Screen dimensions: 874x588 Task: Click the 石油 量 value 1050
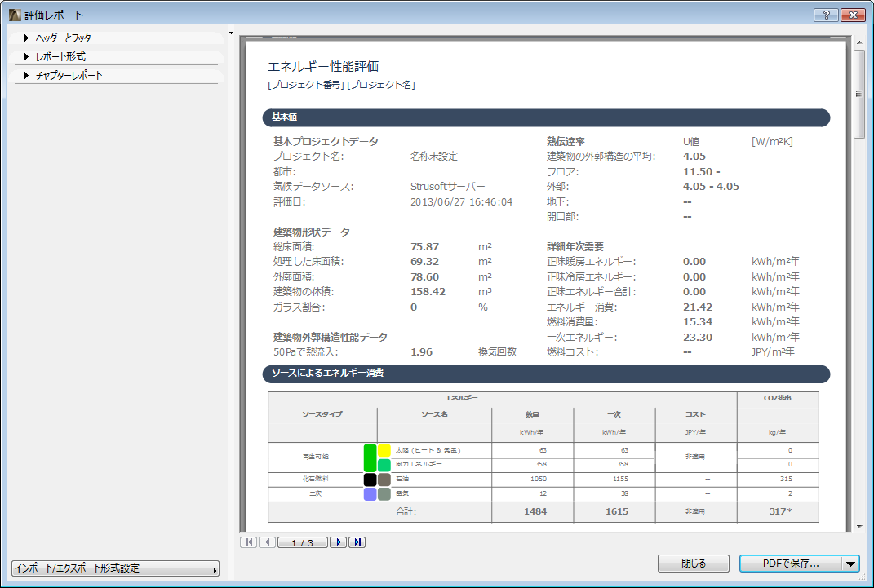point(539,479)
